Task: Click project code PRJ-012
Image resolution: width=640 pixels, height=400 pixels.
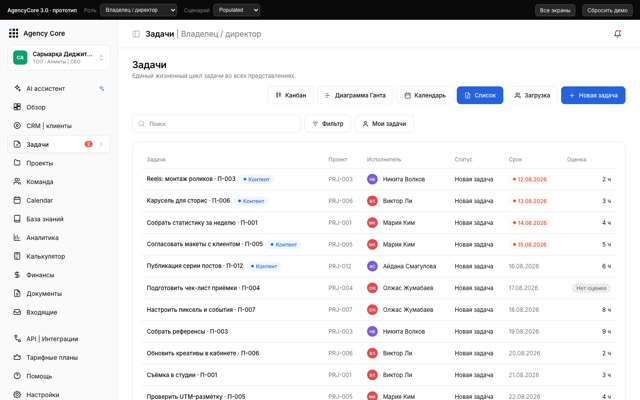Action: (x=340, y=266)
